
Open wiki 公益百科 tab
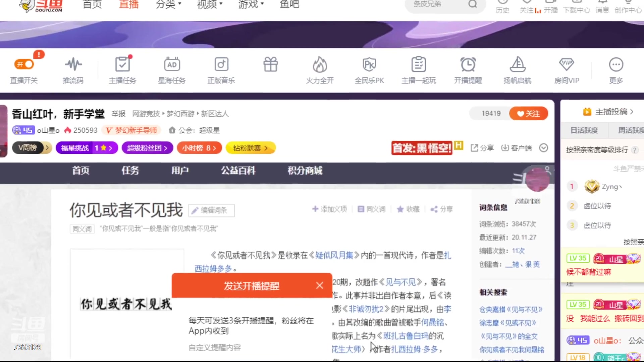pos(238,171)
